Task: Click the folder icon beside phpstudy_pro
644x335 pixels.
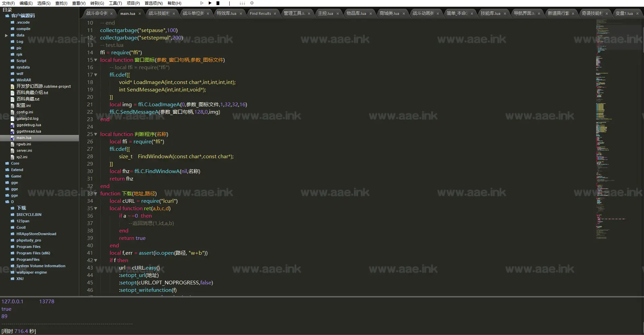Action: point(12,240)
